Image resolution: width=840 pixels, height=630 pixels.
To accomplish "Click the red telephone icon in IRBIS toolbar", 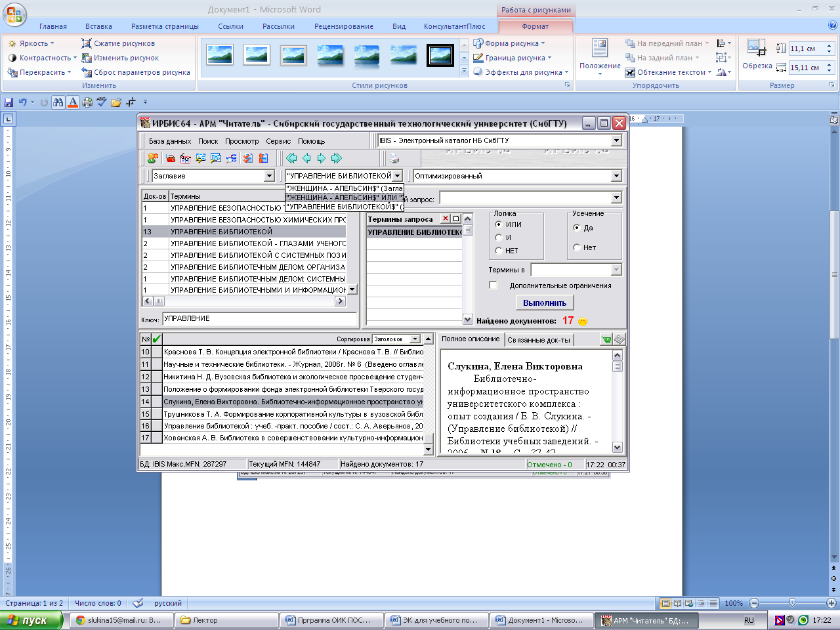I will 171,158.
